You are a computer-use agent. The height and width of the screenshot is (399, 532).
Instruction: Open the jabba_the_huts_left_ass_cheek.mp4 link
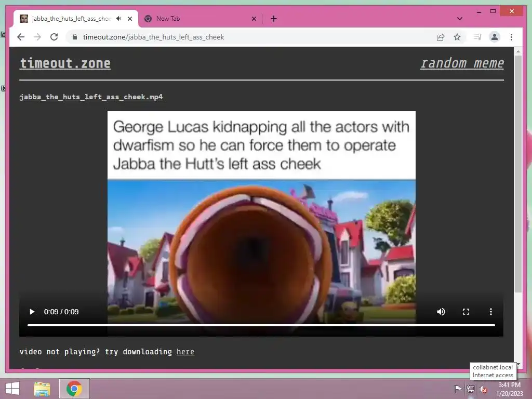(x=91, y=97)
